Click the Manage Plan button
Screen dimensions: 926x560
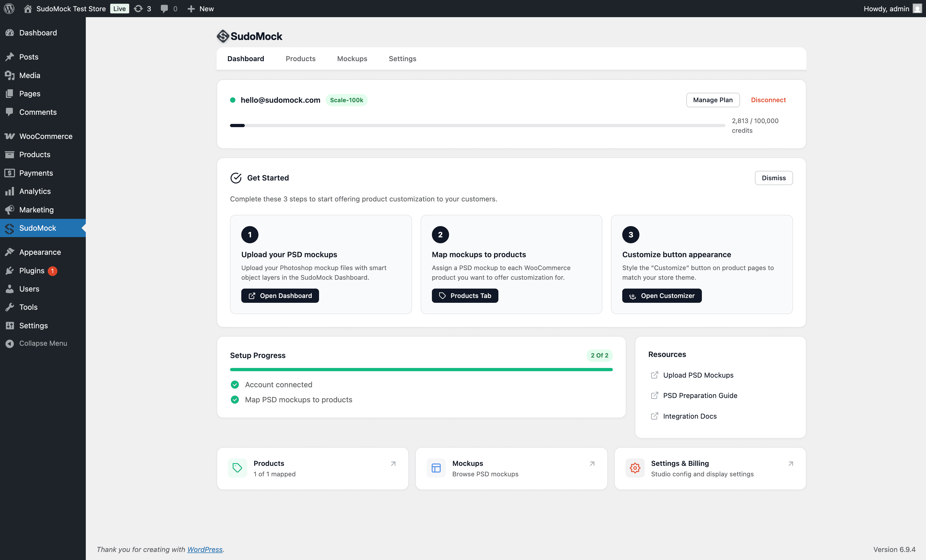click(713, 100)
